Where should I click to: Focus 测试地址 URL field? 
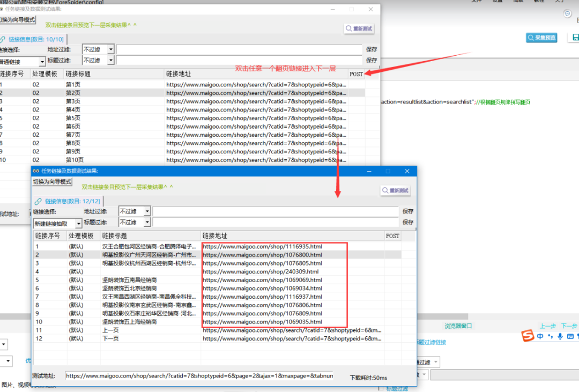click(199, 376)
